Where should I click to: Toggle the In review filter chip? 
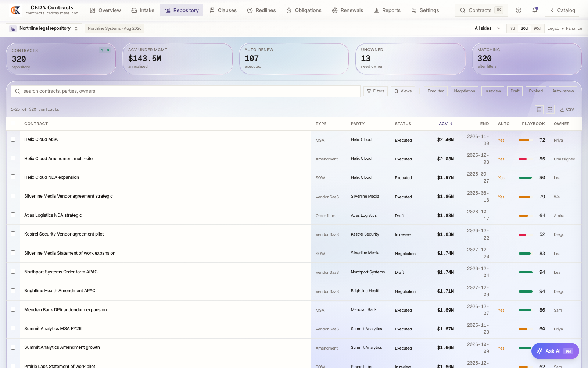click(493, 91)
